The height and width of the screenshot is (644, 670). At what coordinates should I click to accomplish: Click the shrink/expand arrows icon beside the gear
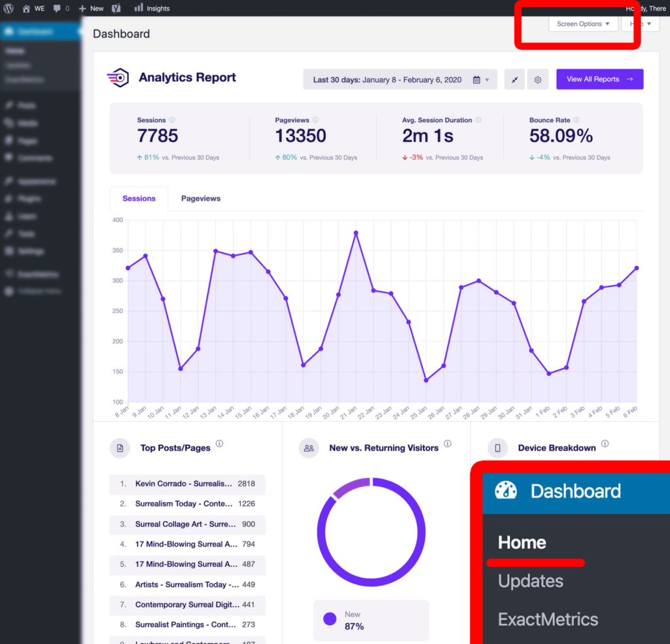[514, 79]
